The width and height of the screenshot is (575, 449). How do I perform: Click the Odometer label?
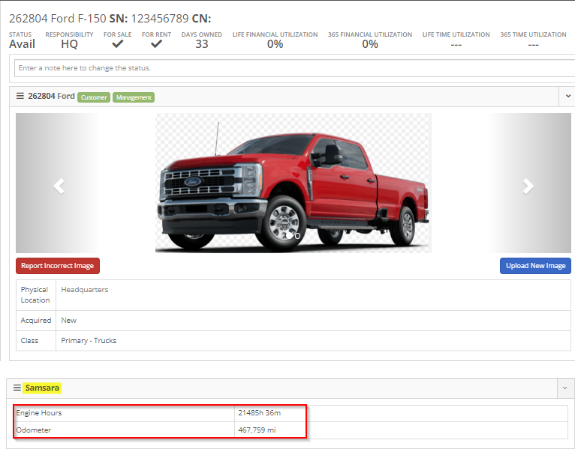pyautogui.click(x=33, y=430)
